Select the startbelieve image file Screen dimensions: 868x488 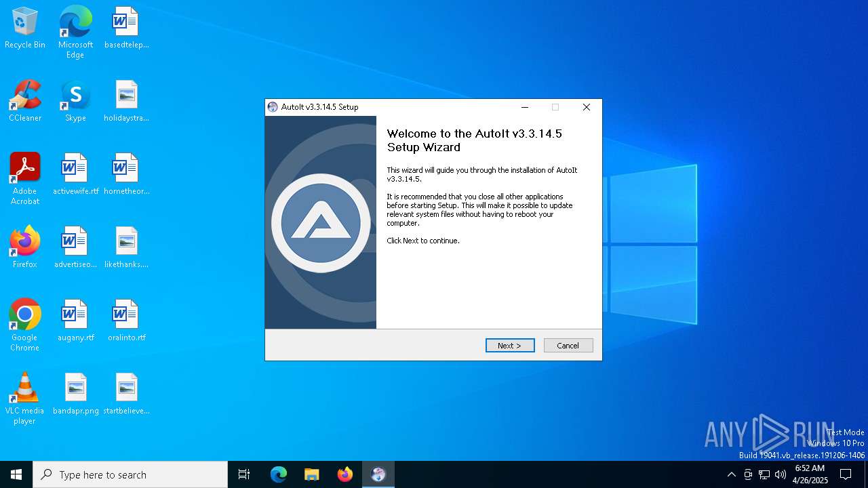click(x=126, y=394)
